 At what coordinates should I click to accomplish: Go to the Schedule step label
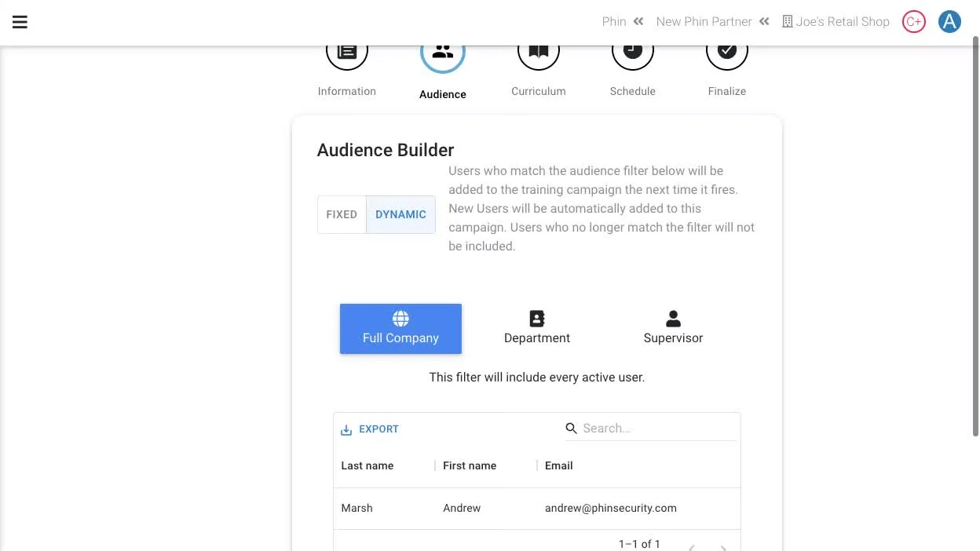(x=633, y=91)
